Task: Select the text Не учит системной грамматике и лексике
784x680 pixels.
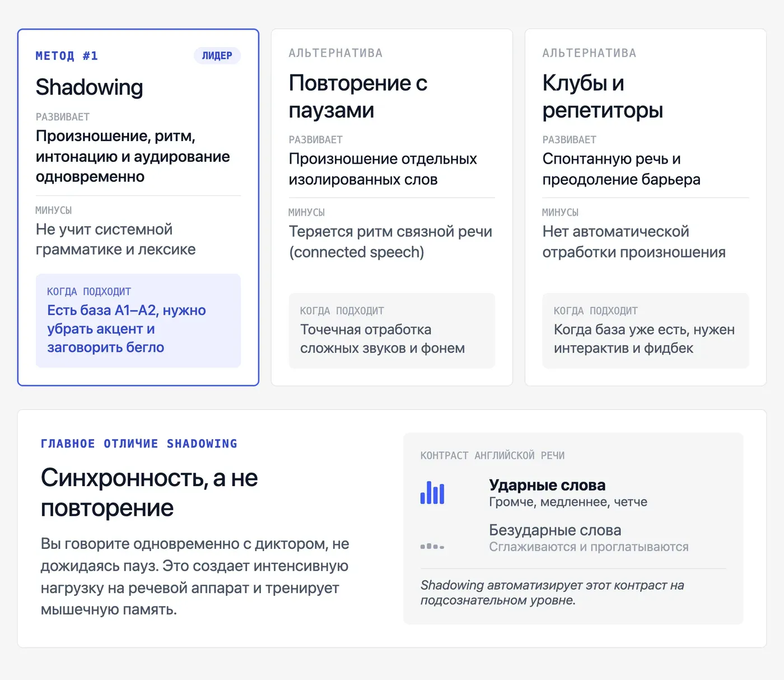Action: pos(116,239)
